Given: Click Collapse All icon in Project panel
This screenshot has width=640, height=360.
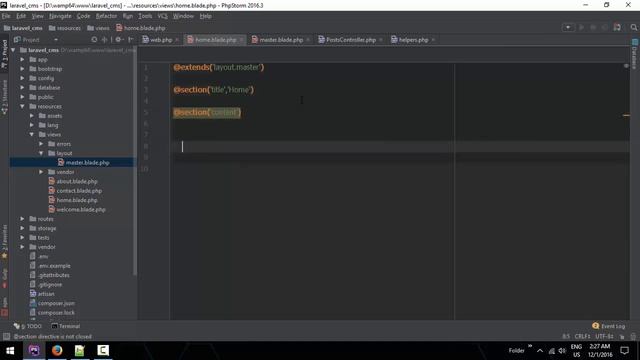Looking at the screenshot, I should coord(104,40).
